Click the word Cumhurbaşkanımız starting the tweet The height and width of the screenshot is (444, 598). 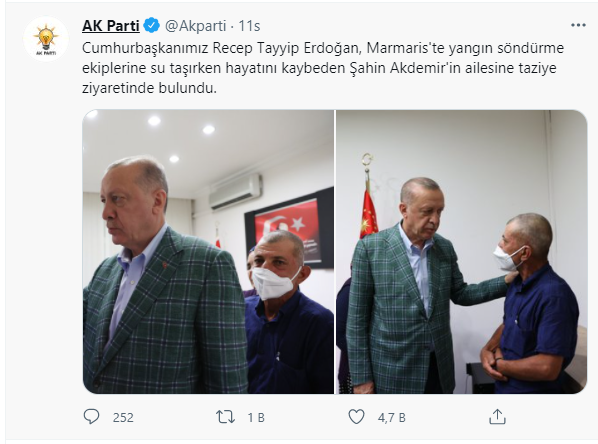click(145, 48)
